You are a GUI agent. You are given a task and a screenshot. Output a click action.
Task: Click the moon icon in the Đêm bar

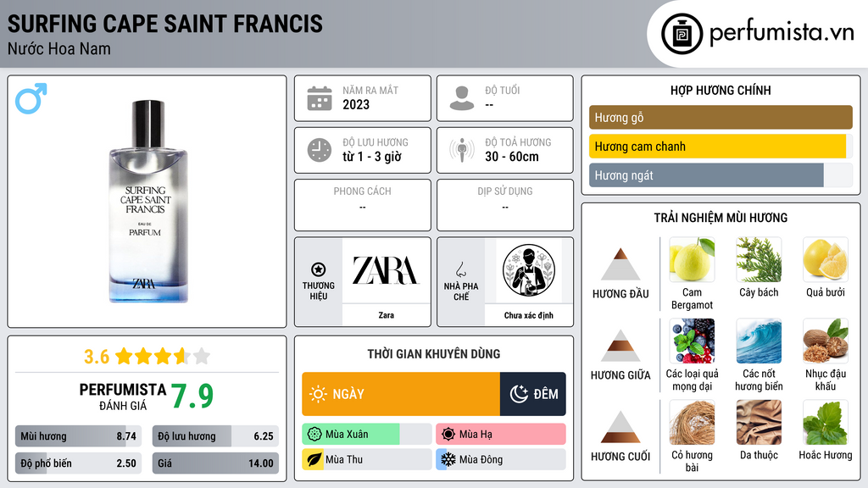[519, 394]
